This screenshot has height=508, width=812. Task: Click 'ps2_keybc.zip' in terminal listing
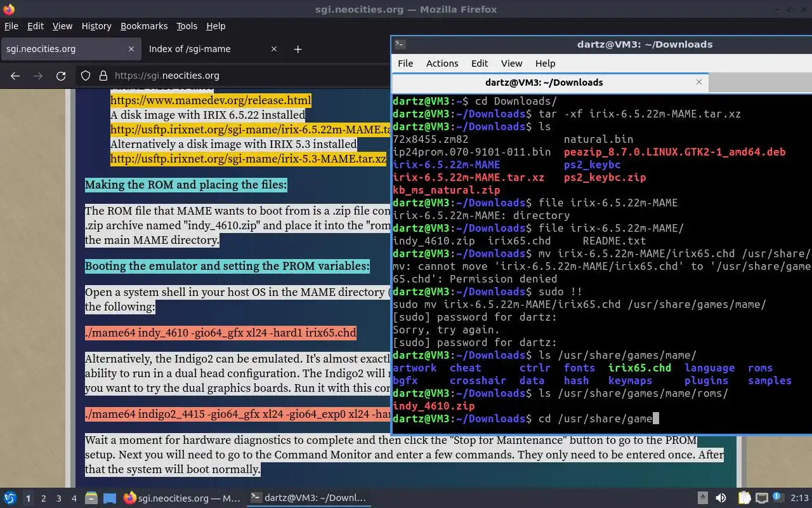605,177
